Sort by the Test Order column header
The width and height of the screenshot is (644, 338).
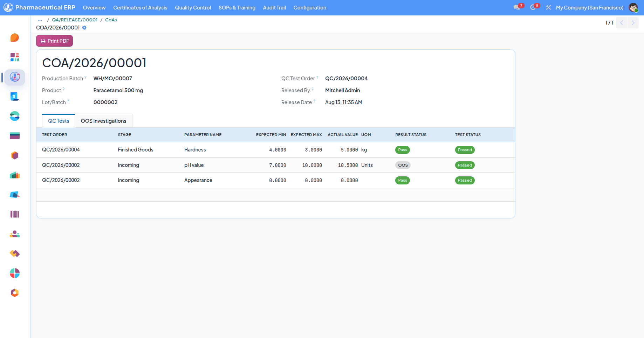click(x=54, y=135)
